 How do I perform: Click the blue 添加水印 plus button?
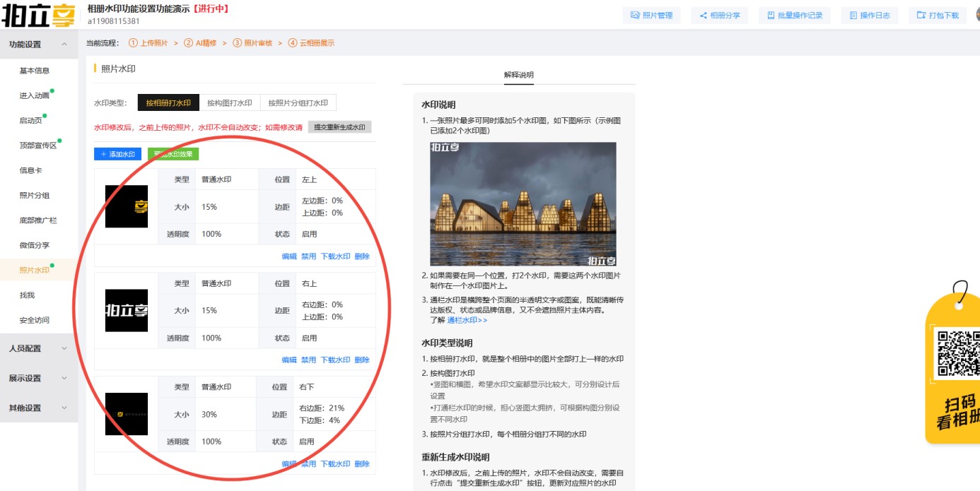117,154
